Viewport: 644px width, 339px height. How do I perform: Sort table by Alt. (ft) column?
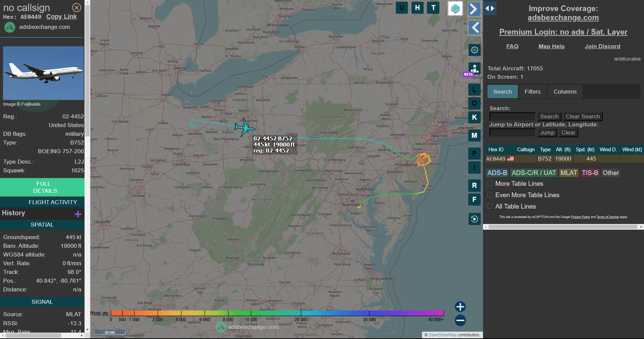point(563,150)
